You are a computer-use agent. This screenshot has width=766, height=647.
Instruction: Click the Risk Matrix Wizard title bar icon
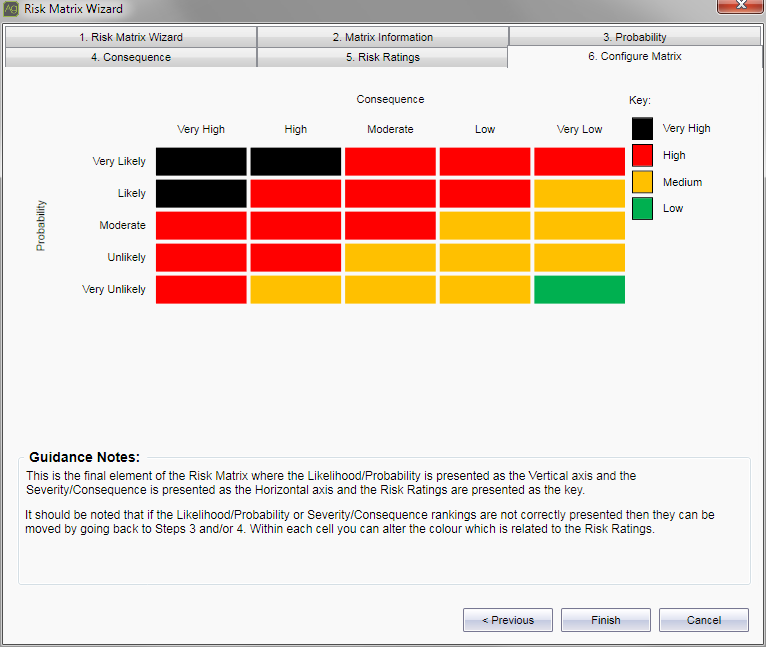point(11,9)
